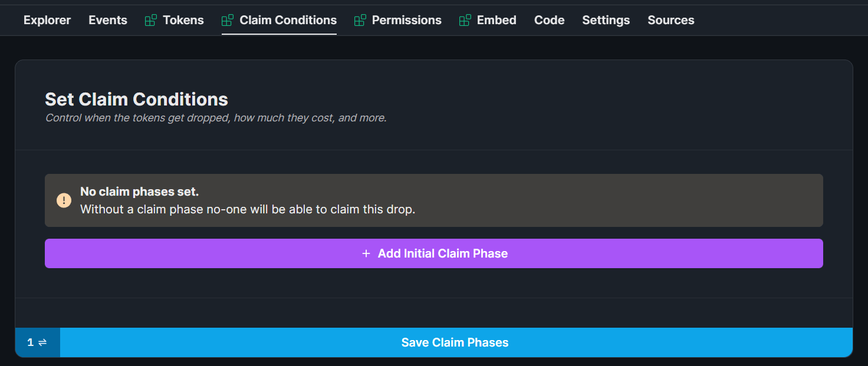This screenshot has width=868, height=366.
Task: Switch to the Explorer tab
Action: pos(47,19)
